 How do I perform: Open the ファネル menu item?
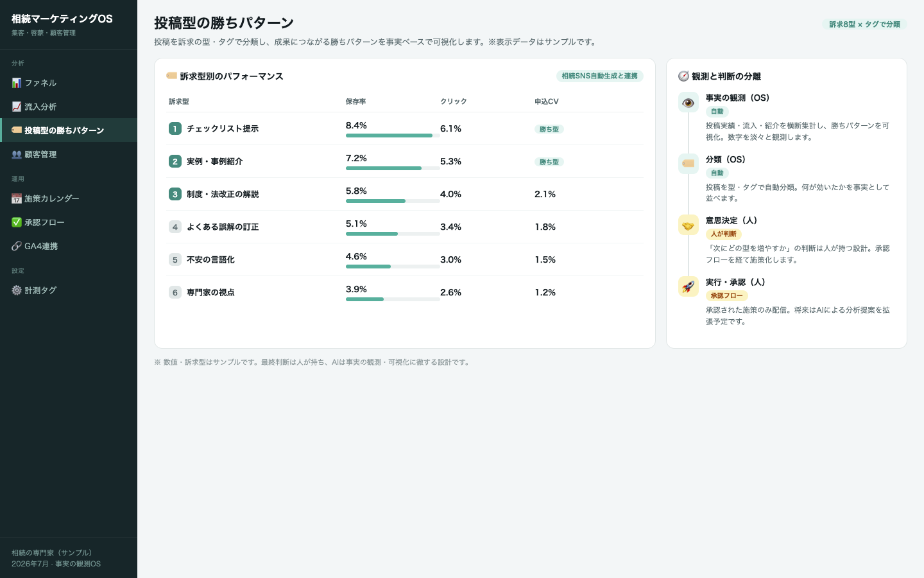click(x=69, y=83)
